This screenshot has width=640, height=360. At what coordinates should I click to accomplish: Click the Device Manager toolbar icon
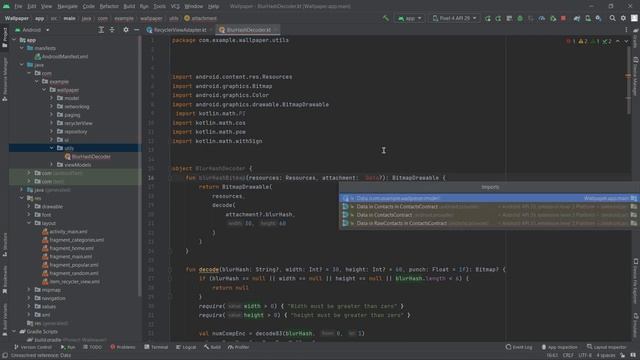[588, 18]
